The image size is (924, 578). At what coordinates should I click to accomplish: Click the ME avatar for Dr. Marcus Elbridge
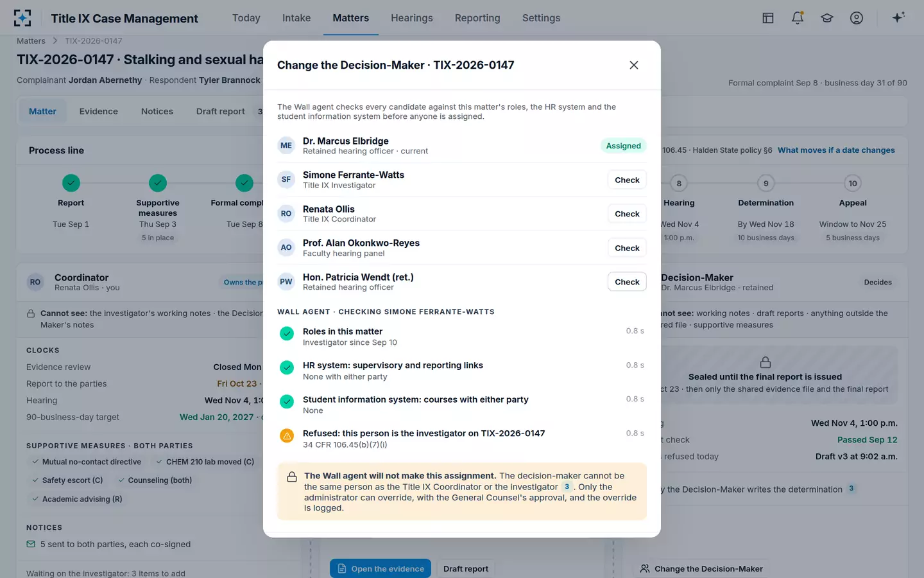[286, 146]
